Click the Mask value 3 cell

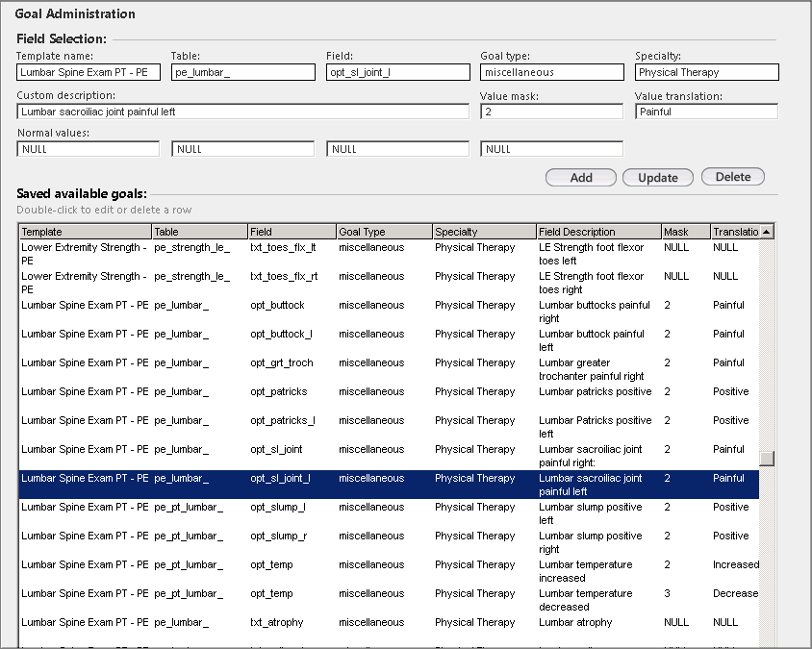(667, 593)
